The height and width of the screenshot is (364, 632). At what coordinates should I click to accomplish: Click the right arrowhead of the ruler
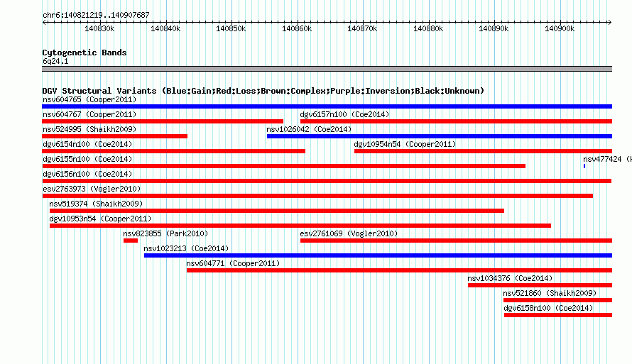coord(610,22)
